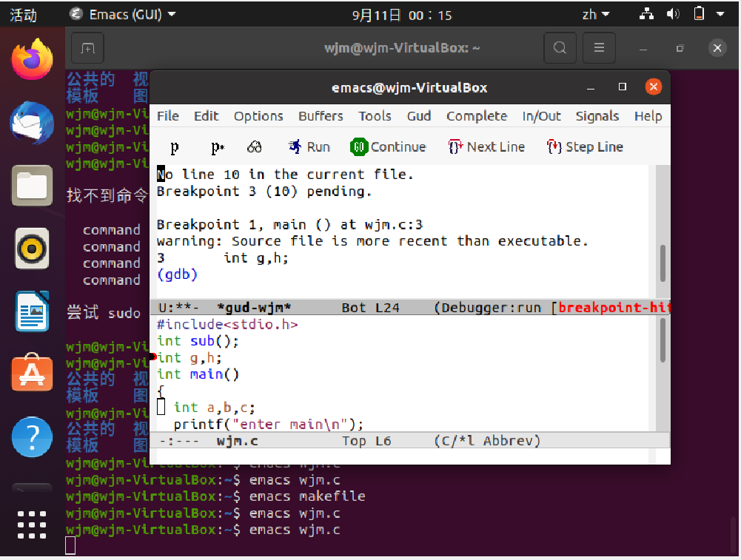
Task: Click the (gdb) prompt line
Action: coord(177,274)
